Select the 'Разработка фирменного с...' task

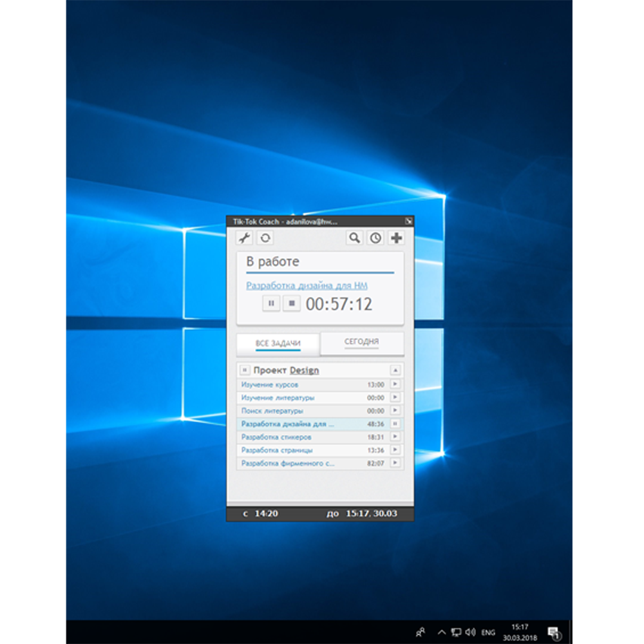click(288, 463)
